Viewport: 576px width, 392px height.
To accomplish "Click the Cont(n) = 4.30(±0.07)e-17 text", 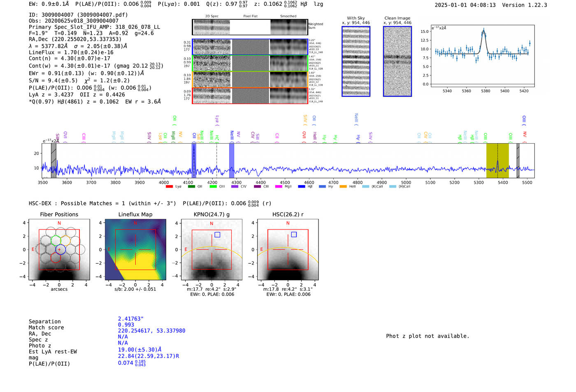I will click(x=69, y=58).
